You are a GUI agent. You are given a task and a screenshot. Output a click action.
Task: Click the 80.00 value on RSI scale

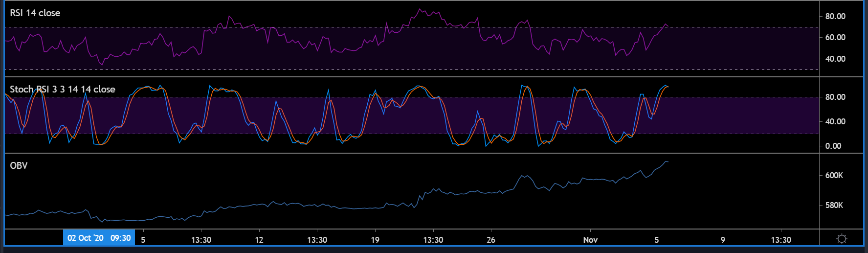pyautogui.click(x=835, y=16)
